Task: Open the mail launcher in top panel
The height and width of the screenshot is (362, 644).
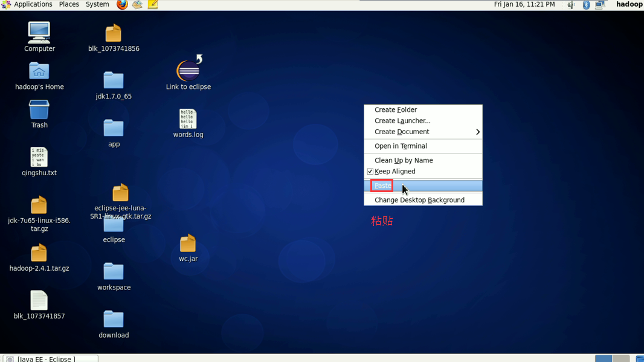Action: 137,4
